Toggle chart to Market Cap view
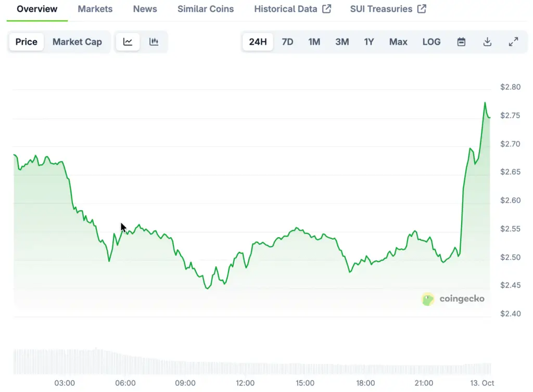533x392 pixels. 77,42
